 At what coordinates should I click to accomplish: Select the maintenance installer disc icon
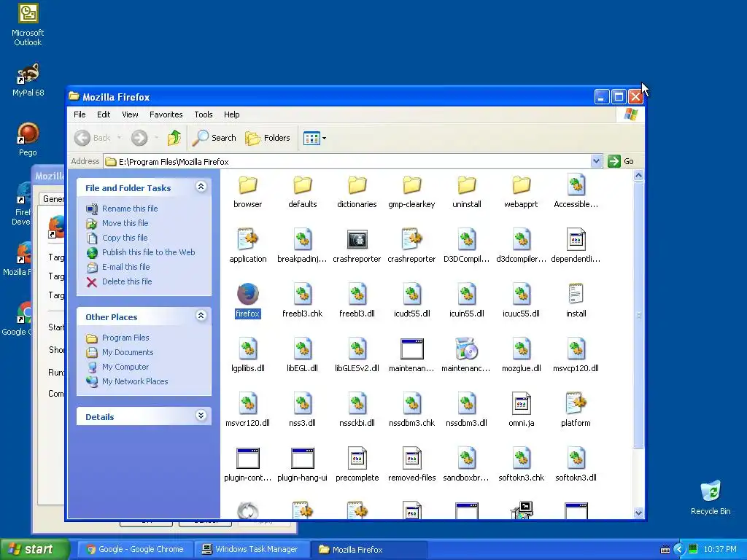click(466, 349)
